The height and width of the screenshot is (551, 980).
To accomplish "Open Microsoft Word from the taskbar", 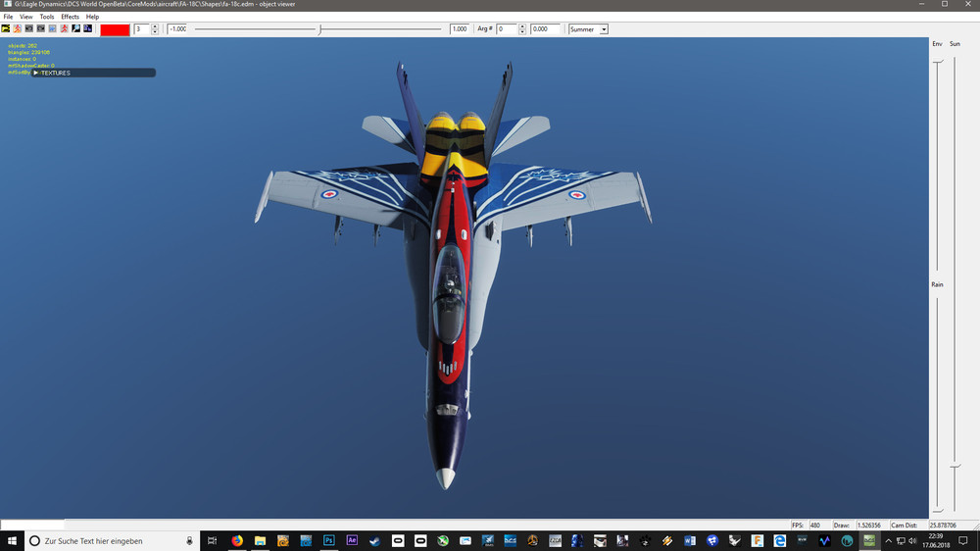I will [689, 541].
